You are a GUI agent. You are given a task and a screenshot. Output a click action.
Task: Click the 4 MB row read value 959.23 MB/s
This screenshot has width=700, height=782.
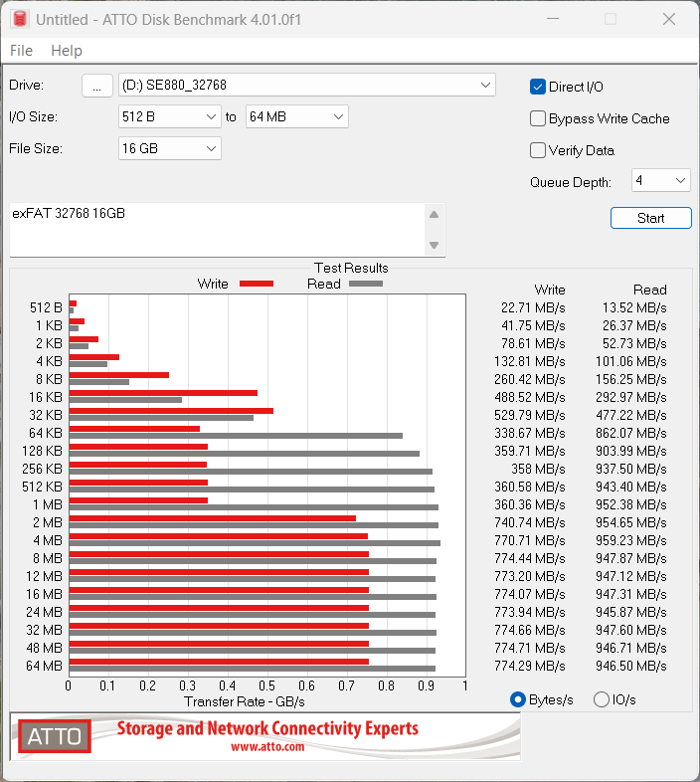pyautogui.click(x=631, y=540)
